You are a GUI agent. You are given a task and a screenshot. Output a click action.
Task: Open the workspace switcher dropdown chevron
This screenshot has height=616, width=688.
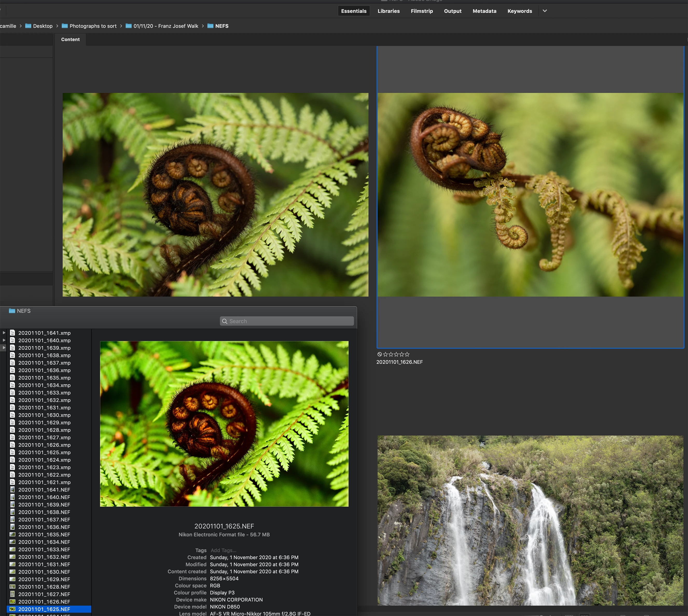545,11
